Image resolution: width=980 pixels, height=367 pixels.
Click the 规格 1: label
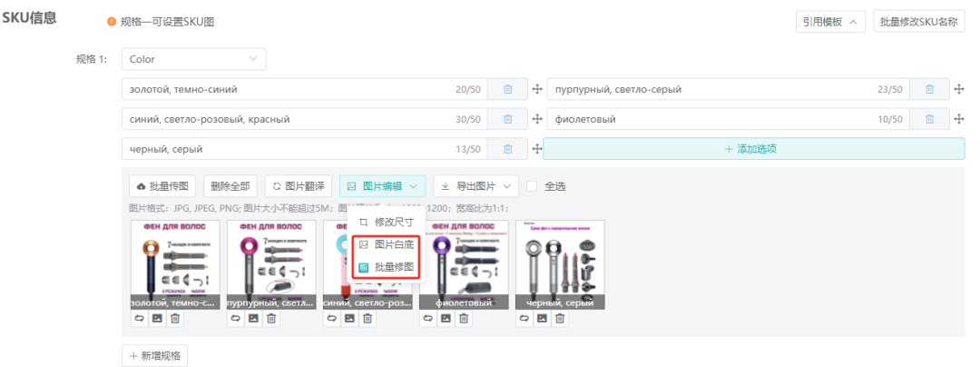[92, 59]
